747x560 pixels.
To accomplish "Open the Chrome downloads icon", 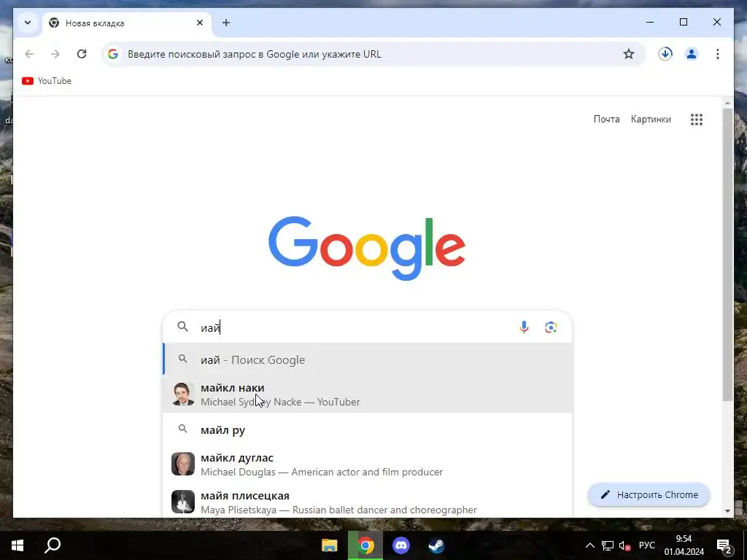I will tap(665, 54).
